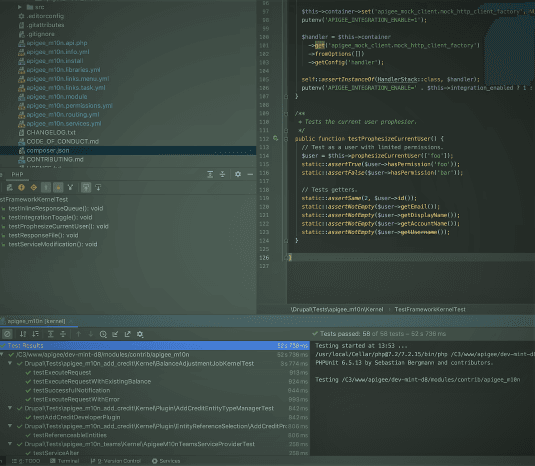This screenshot has width=535, height=466.
Task: Fold testProphesizeCurrentUser function at line 112
Action: click(x=286, y=139)
